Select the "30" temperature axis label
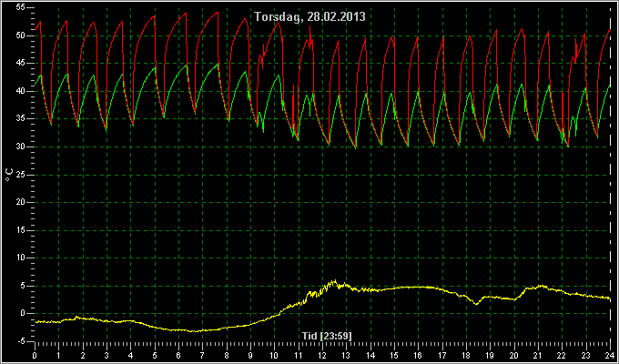The height and width of the screenshot is (364, 619). point(21,147)
